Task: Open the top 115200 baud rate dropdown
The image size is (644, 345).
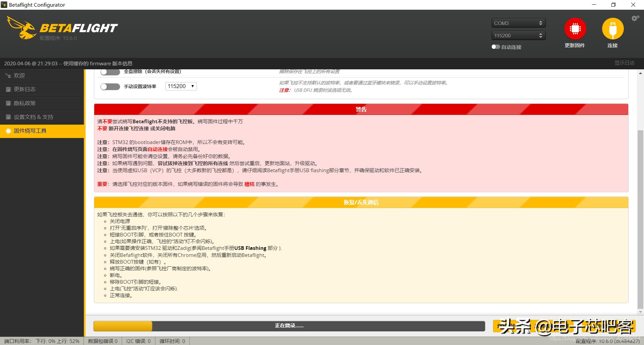Action: (x=518, y=35)
